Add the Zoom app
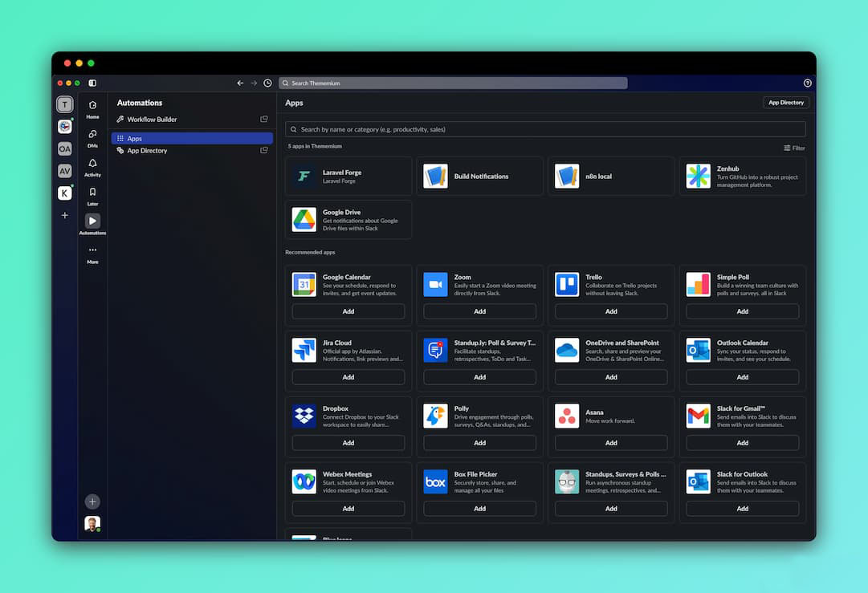The height and width of the screenshot is (593, 868). coord(480,311)
